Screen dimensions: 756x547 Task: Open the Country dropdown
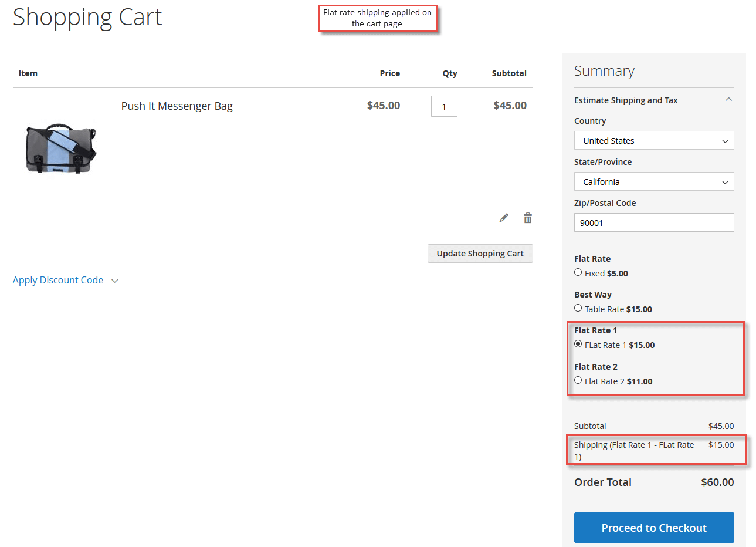(x=653, y=141)
